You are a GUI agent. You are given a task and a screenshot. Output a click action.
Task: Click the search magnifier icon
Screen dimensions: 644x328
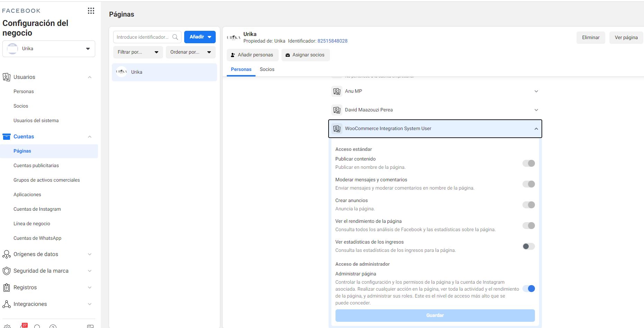click(175, 37)
